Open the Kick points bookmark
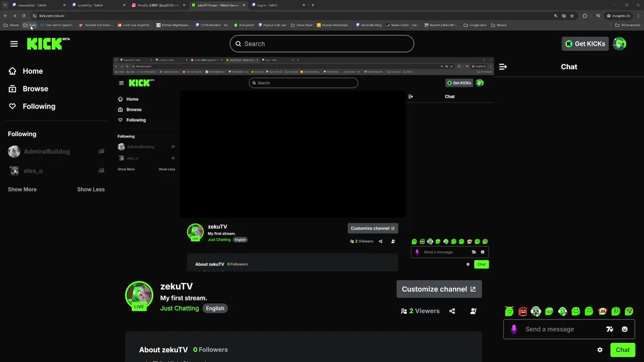 point(244,25)
